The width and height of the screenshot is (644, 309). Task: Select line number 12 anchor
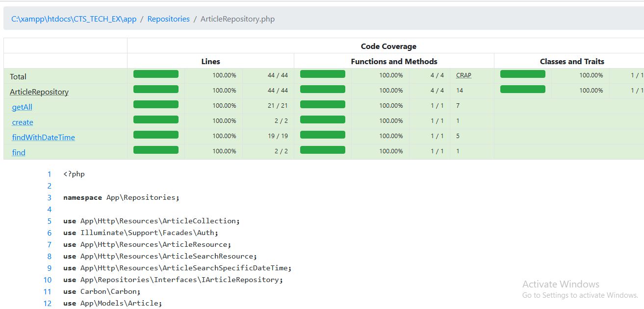pos(48,303)
